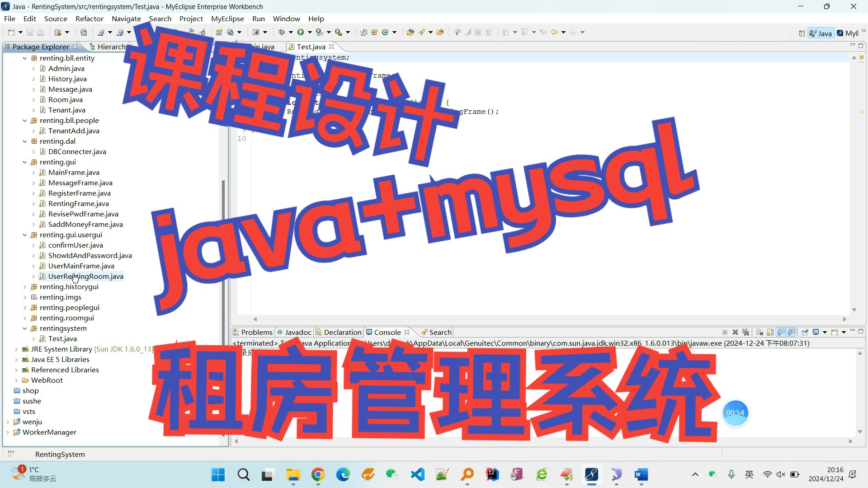Click the Print toolbar icon
This screenshot has width=868, height=488.
point(40,32)
